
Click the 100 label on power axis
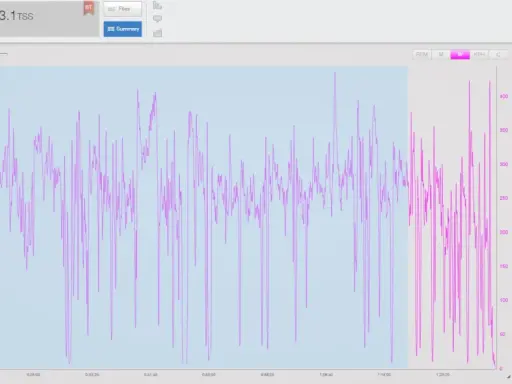(x=504, y=300)
